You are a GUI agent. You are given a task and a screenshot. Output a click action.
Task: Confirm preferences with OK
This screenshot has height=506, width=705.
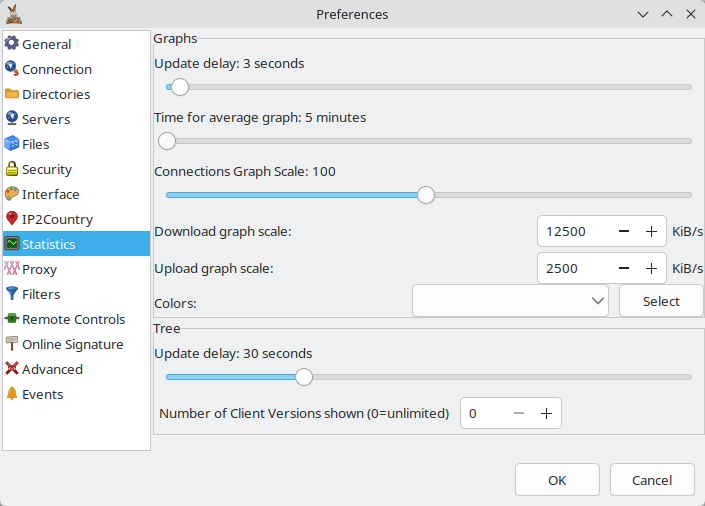pyautogui.click(x=557, y=480)
